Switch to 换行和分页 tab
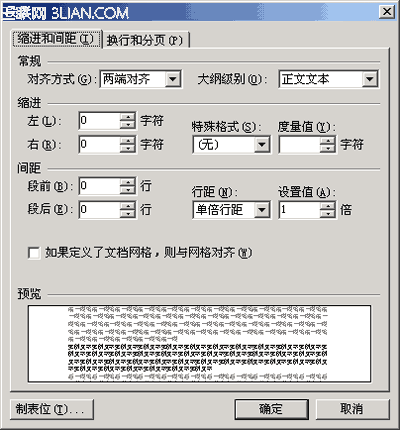Image resolution: width=400 pixels, height=430 pixels. click(145, 40)
